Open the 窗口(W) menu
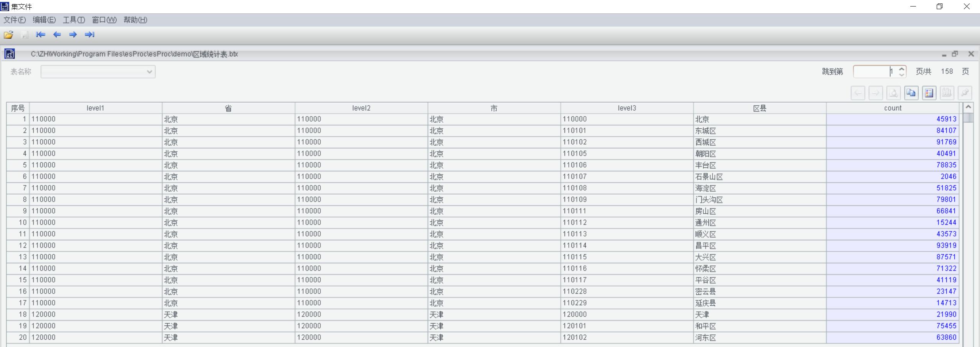The image size is (980, 347). tap(104, 20)
